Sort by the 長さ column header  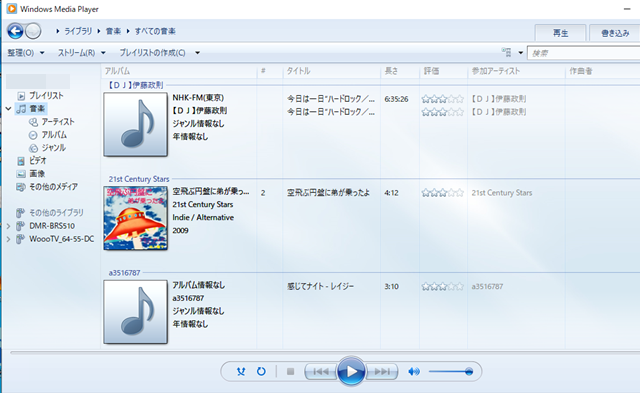click(x=400, y=71)
